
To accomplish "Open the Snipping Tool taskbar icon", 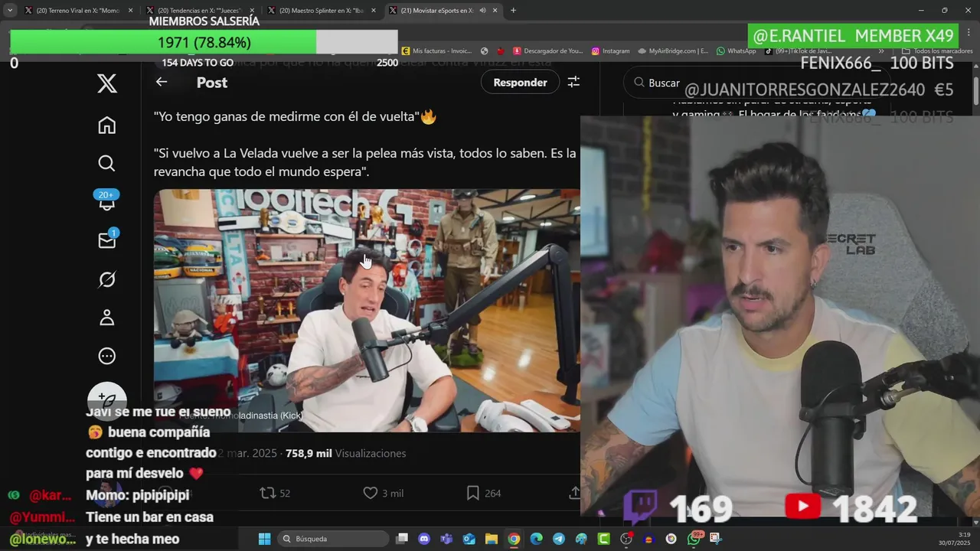I will (716, 539).
